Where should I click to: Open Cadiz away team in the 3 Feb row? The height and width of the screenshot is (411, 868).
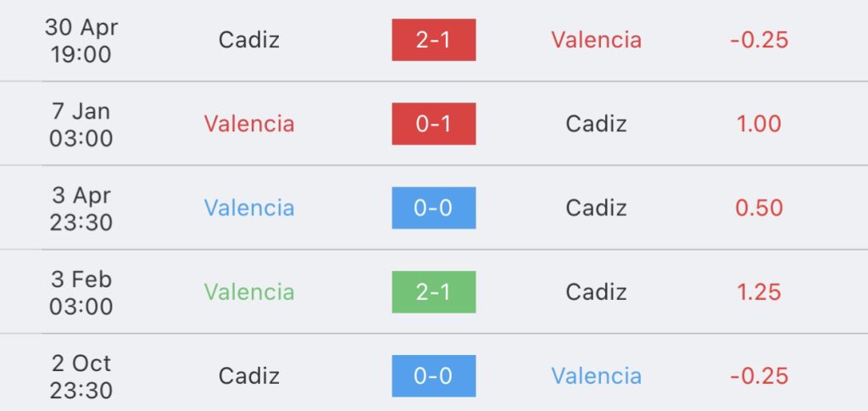[596, 292]
